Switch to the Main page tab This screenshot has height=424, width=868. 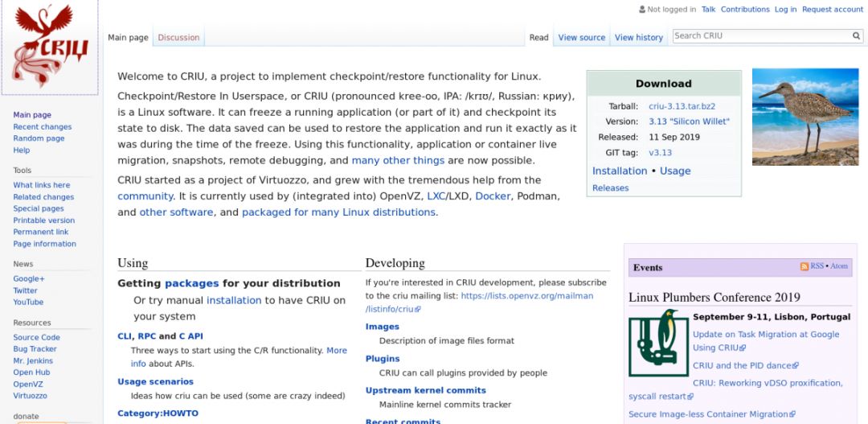point(128,38)
